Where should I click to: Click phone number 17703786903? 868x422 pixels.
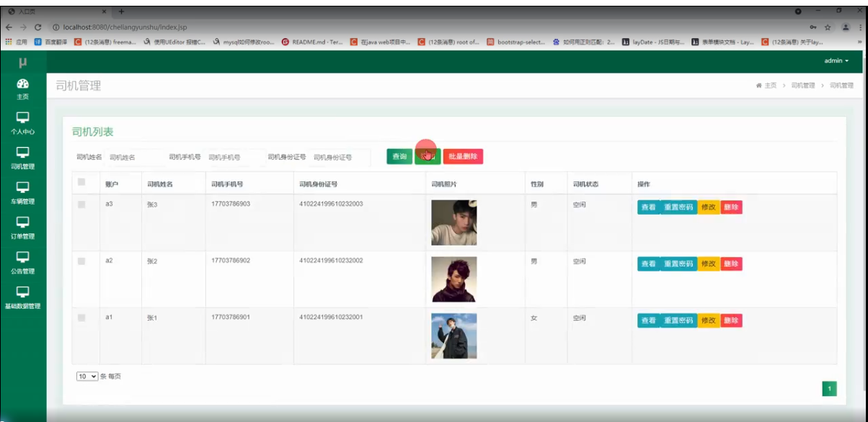point(231,204)
